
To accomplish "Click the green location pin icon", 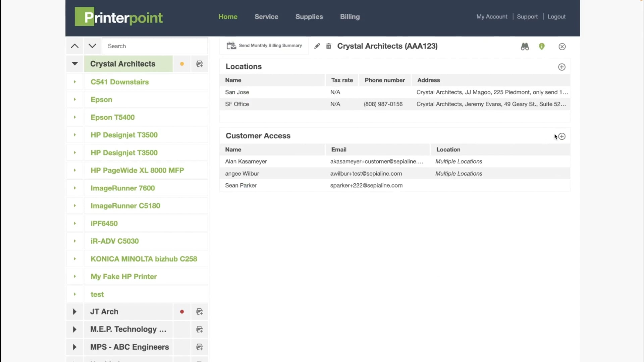I will coord(542,47).
